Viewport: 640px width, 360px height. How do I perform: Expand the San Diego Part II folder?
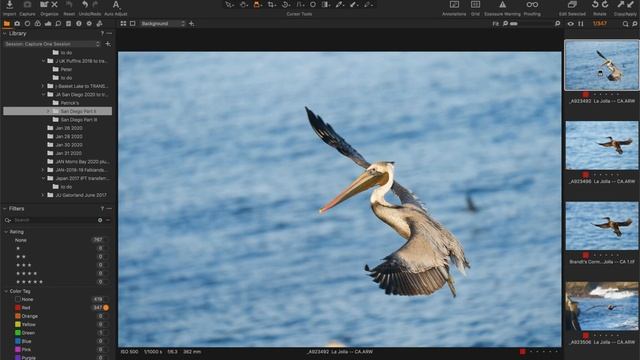coord(48,111)
